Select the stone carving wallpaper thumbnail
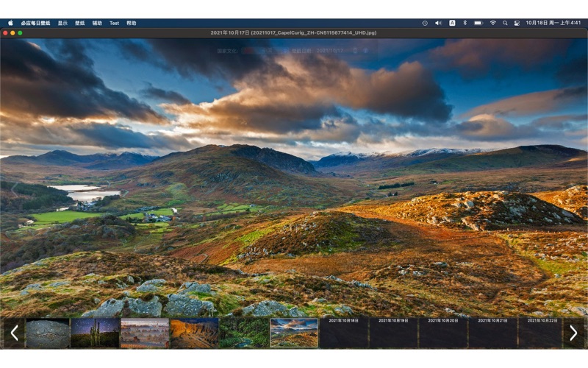The image size is (588, 368). [x=48, y=333]
